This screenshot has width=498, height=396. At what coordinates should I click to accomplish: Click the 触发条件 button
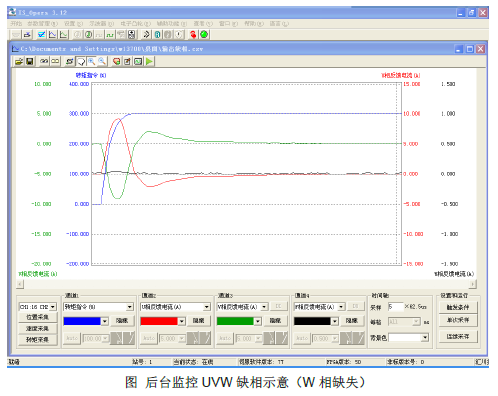[458, 307]
